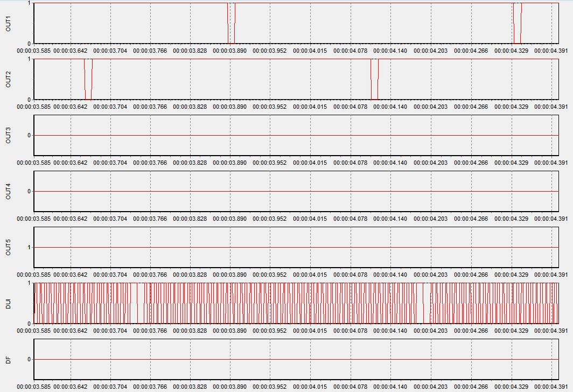573x392 pixels.
Task: Click the 0 value tick on OUT3 axis
Action: point(29,135)
